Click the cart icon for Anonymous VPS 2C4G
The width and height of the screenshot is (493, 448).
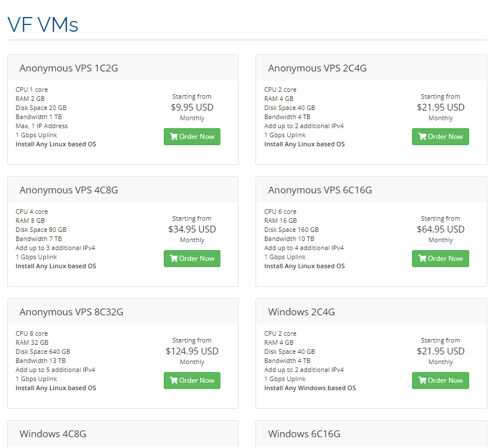click(x=422, y=137)
